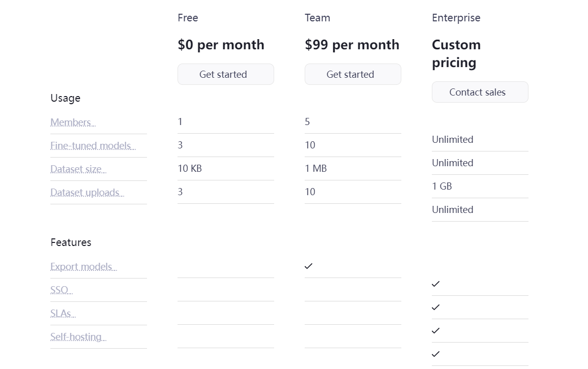Viewport: 588px width, 369px height.
Task: Click the second Enterprise column checkmark
Action: point(436,307)
